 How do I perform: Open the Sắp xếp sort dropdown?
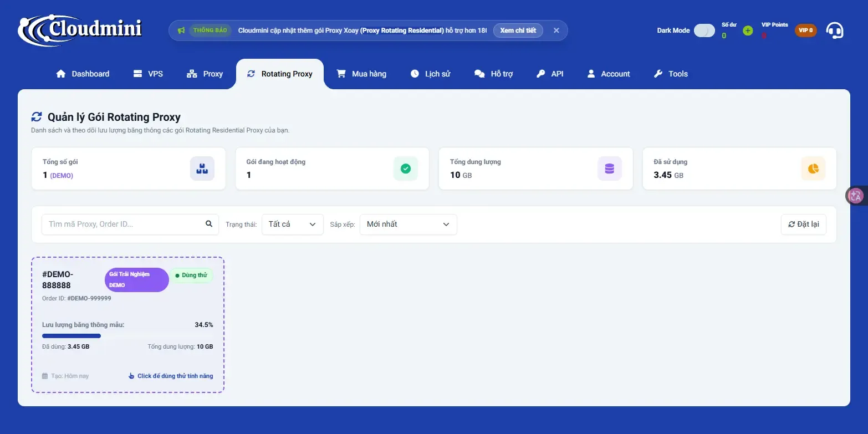pos(409,224)
